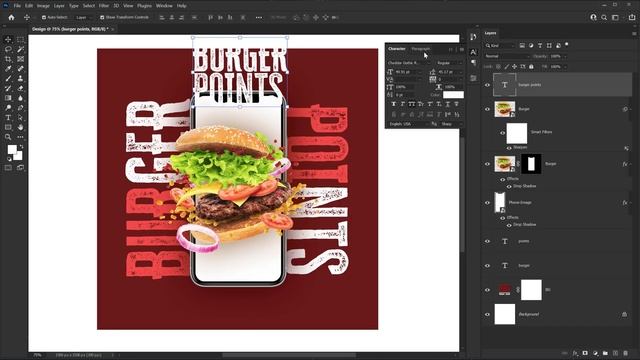Select the Dodge tool
Image resolution: width=640 pixels, height=360 pixels.
point(8,108)
